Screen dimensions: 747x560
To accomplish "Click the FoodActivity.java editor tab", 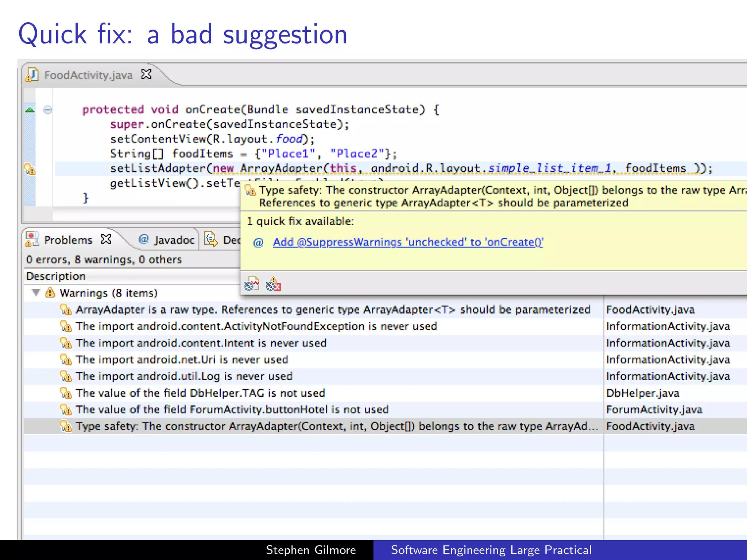I will pos(88,75).
